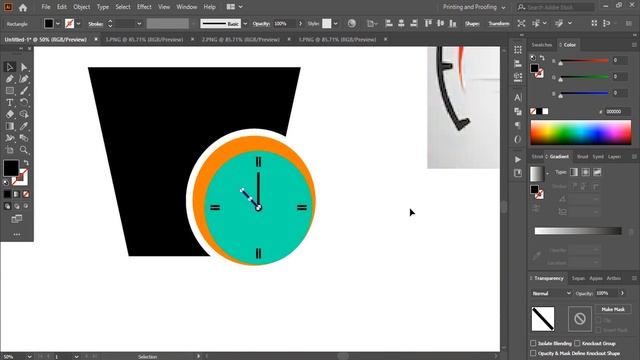Select the Shape Builder tool

tap(24, 114)
